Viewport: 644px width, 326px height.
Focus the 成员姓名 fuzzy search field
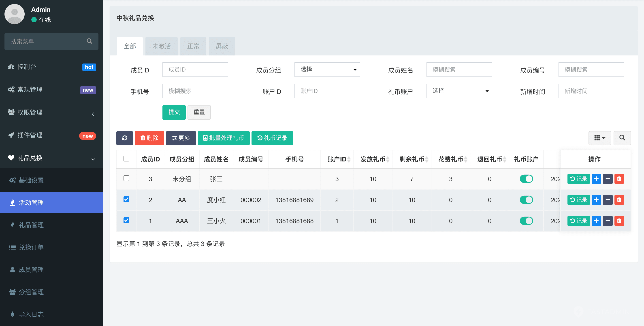point(459,70)
